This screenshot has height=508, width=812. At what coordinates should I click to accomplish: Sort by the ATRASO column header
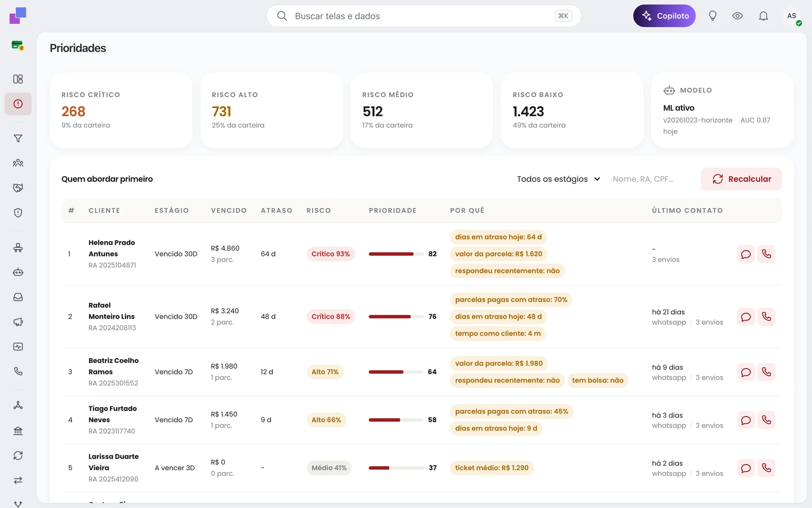click(x=276, y=211)
